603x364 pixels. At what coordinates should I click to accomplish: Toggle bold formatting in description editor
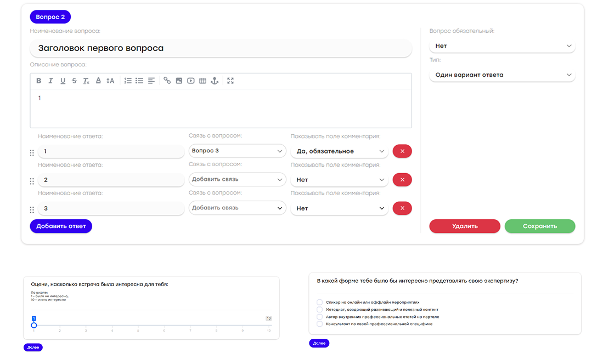pos(39,81)
